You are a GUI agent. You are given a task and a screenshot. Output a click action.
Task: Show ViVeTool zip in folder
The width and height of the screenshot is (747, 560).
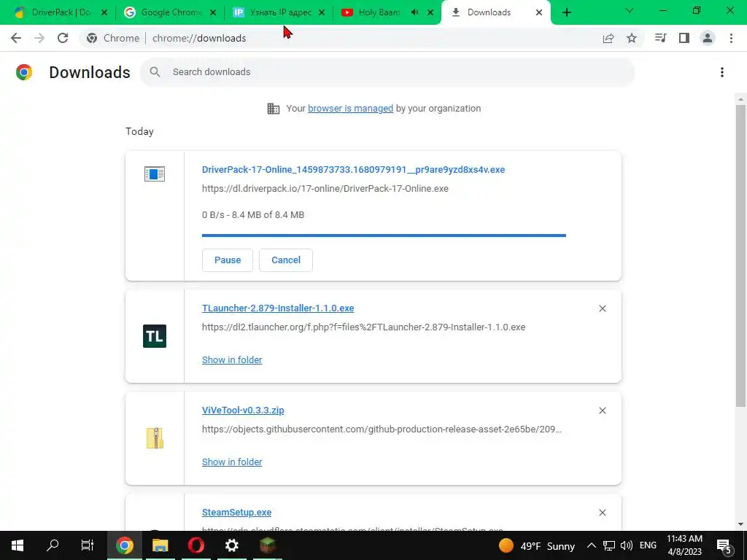pos(232,462)
